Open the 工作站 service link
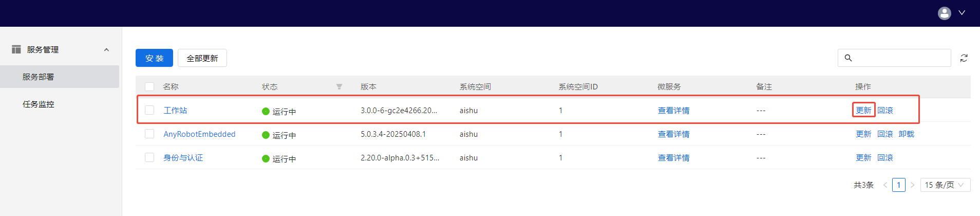This screenshot has width=980, height=216. [x=175, y=110]
